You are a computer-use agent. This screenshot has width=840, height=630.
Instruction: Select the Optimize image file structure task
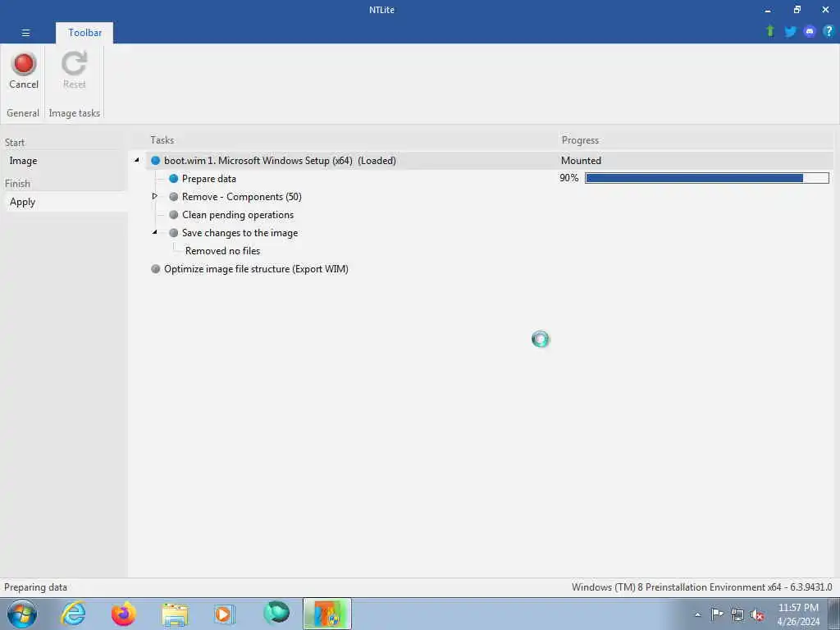pos(256,269)
